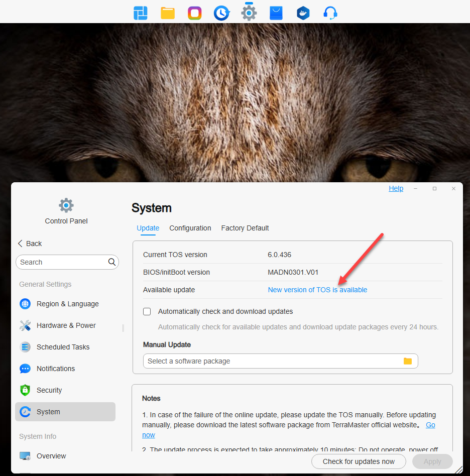The width and height of the screenshot is (470, 476).
Task: Open the New version of TOS link
Action: click(x=317, y=290)
